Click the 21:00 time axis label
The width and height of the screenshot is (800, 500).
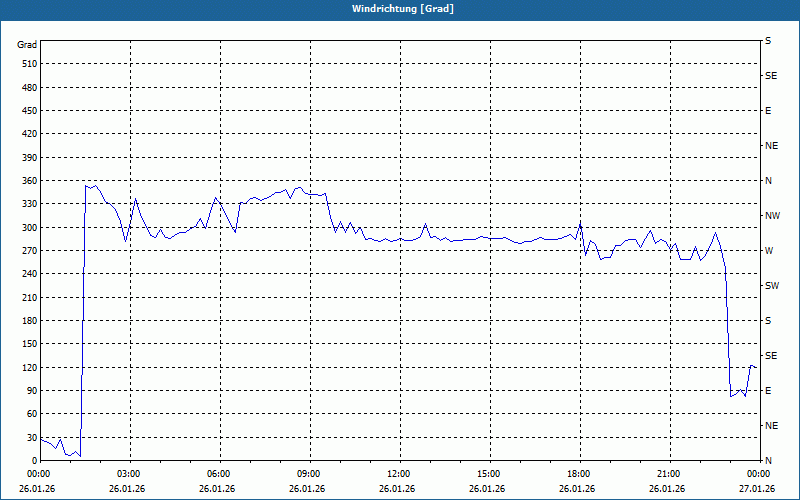tap(669, 473)
